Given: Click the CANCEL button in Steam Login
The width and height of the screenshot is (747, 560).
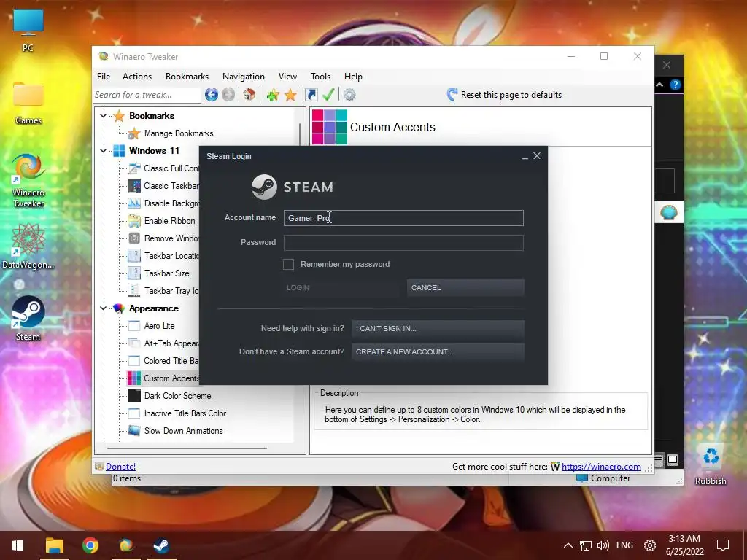Looking at the screenshot, I should [x=465, y=287].
